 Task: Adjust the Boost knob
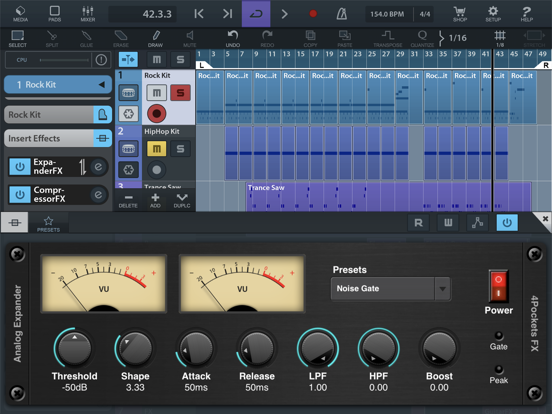coord(439,348)
